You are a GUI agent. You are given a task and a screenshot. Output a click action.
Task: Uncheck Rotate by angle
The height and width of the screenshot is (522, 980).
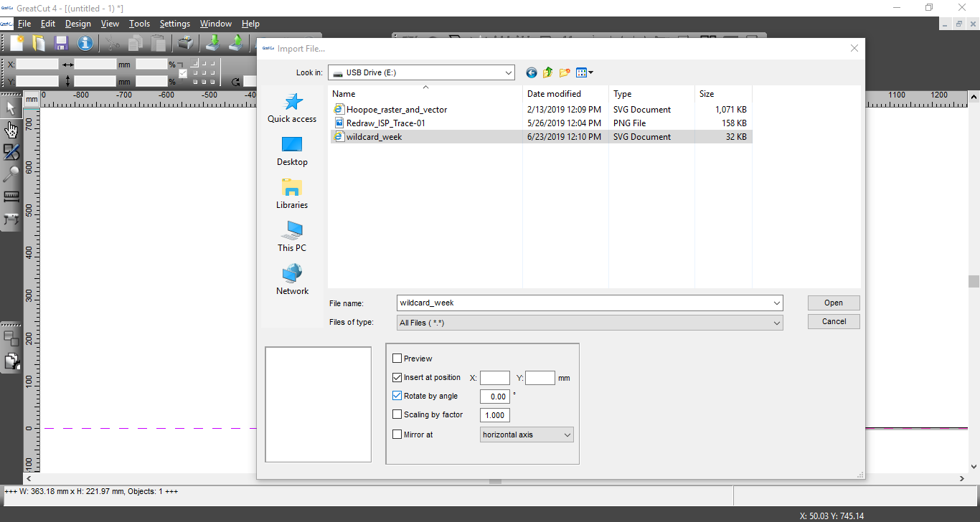pyautogui.click(x=397, y=396)
